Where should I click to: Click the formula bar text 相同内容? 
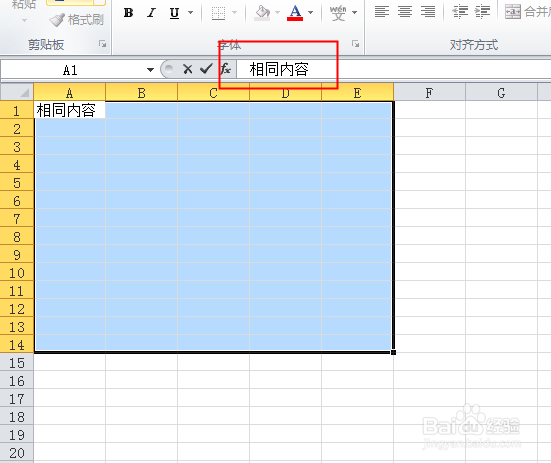(x=279, y=69)
